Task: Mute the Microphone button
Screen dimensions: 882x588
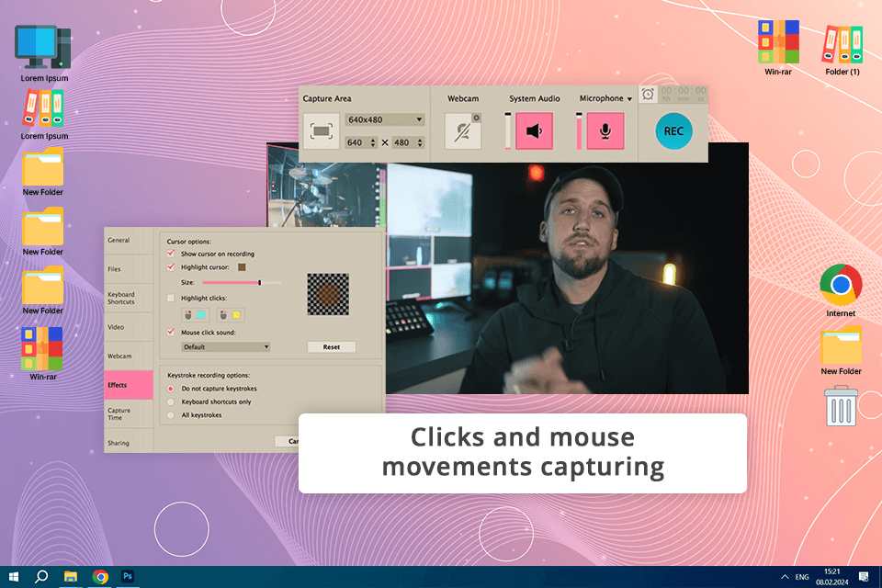Action: click(x=605, y=131)
